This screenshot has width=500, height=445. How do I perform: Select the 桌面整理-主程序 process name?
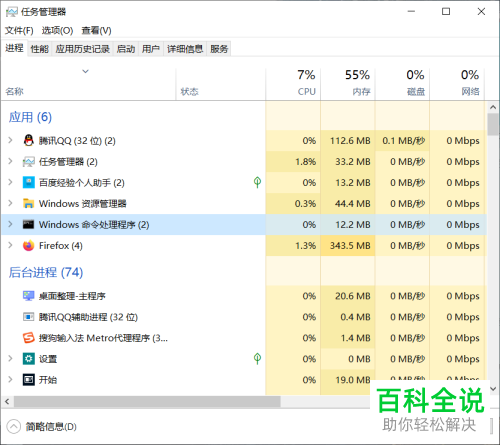coord(72,296)
